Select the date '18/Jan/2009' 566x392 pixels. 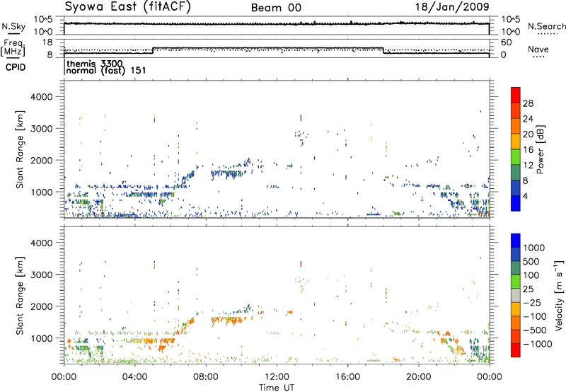tap(452, 7)
